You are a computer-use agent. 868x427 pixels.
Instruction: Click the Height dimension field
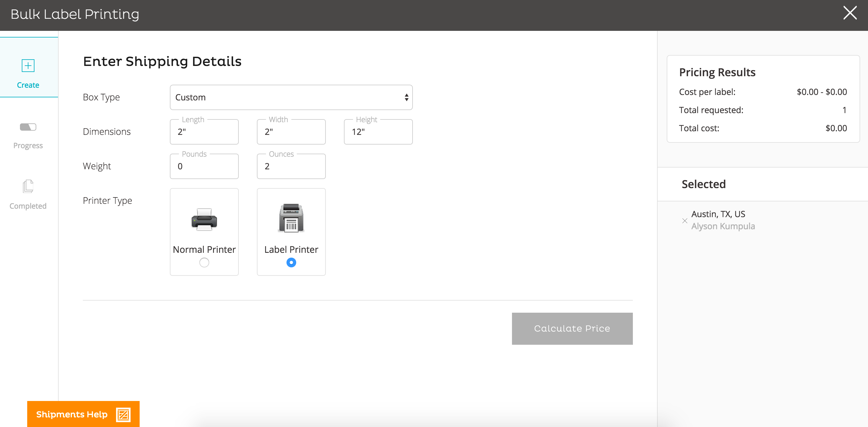point(378,132)
